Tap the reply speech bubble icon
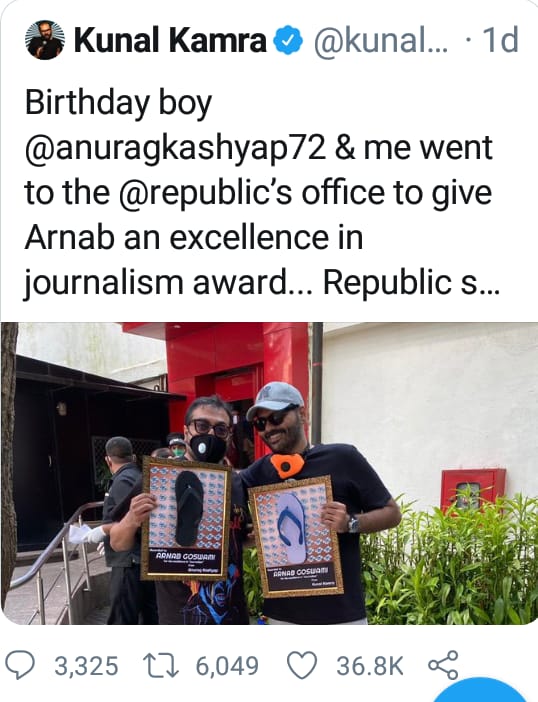The image size is (538, 702). click(20, 665)
